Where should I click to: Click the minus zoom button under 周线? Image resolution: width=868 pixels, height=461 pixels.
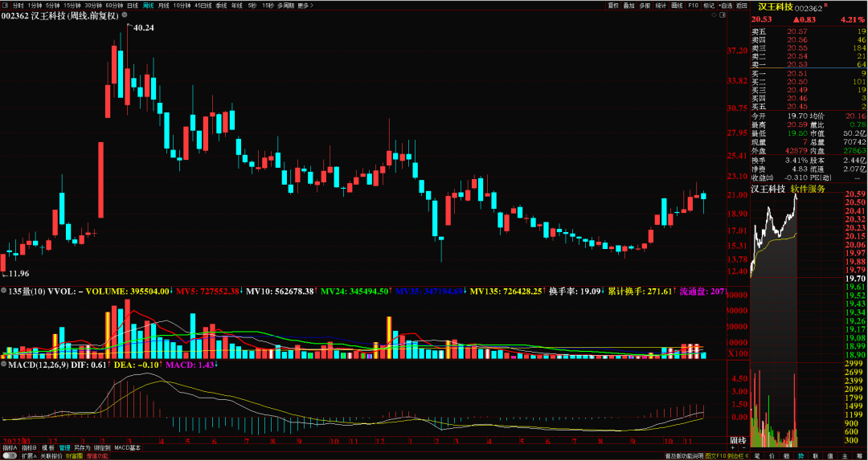pos(744,447)
